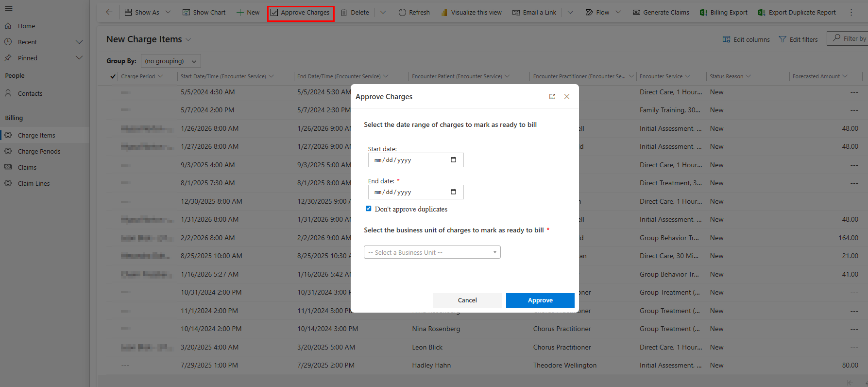Open the Group By no grouping dropdown
Screen dimensions: 868x387
coord(170,61)
